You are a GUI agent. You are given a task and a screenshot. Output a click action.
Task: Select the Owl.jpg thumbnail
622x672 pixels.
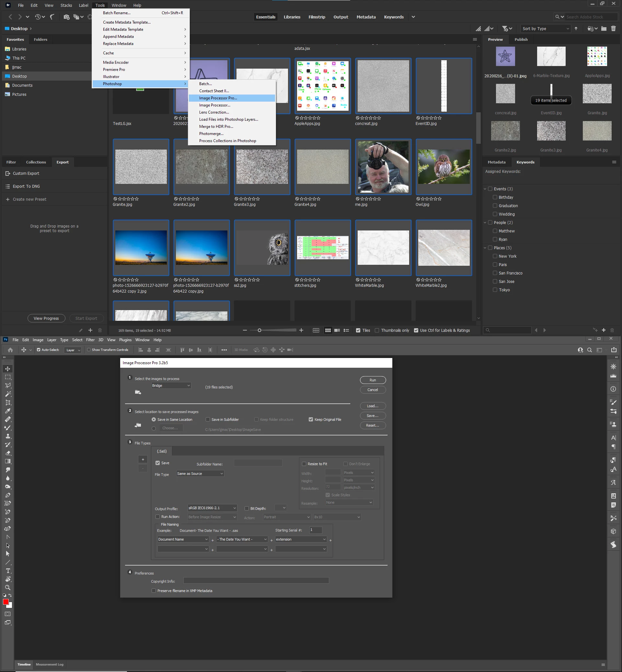point(443,167)
